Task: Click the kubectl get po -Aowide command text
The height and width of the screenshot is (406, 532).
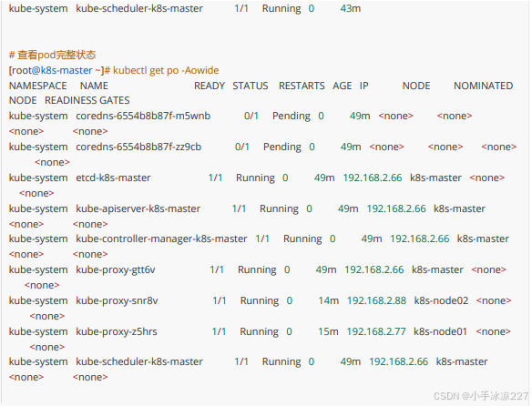Action: click(166, 70)
